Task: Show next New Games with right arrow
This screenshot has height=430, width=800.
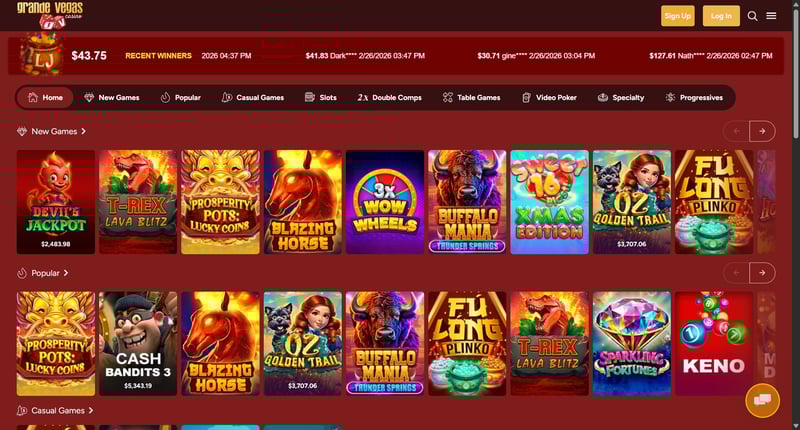Action: click(x=762, y=131)
